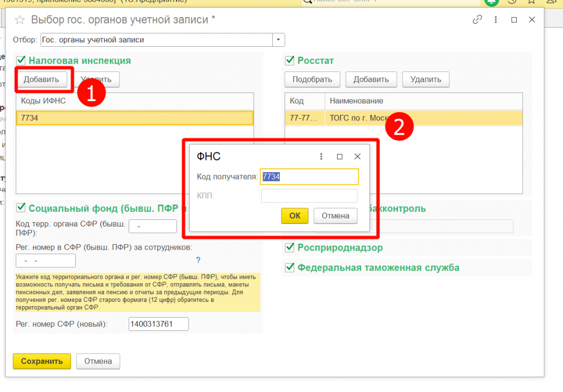Click the Рег. номер СФР (новый) field
Viewport: 563px width, 392px height.
[158, 324]
